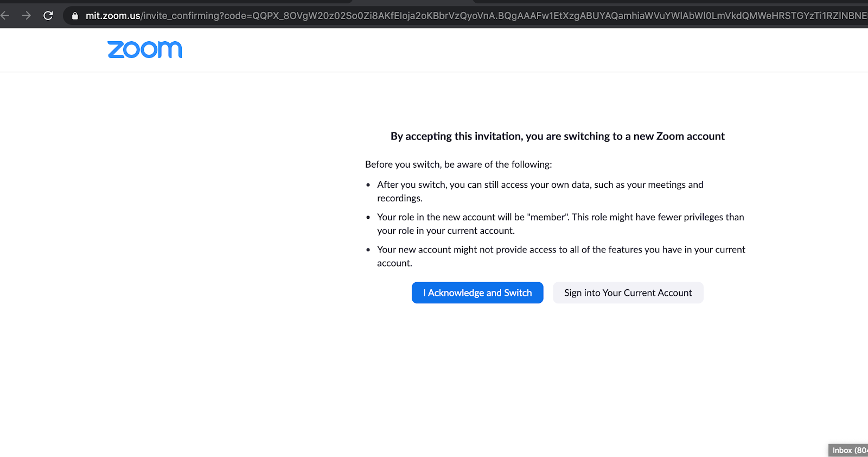The height and width of the screenshot is (457, 868).
Task: Click Sign into Your Current Account
Action: (628, 293)
